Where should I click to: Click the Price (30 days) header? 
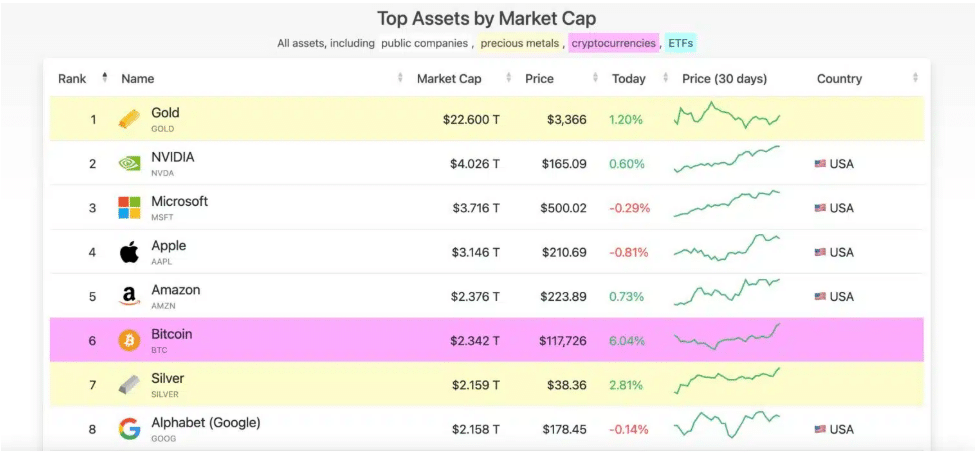point(724,78)
